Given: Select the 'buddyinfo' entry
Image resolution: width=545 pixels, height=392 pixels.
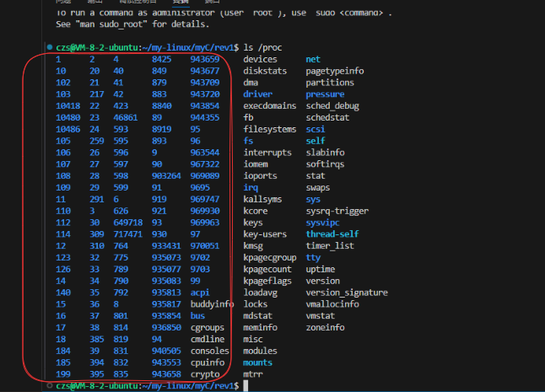Looking at the screenshot, I should pyautogui.click(x=212, y=304).
